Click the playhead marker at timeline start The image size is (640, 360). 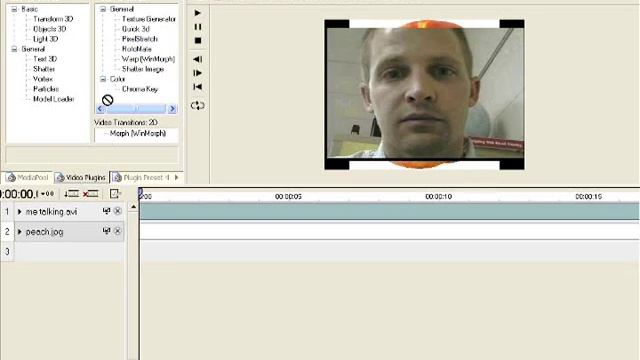[140, 193]
